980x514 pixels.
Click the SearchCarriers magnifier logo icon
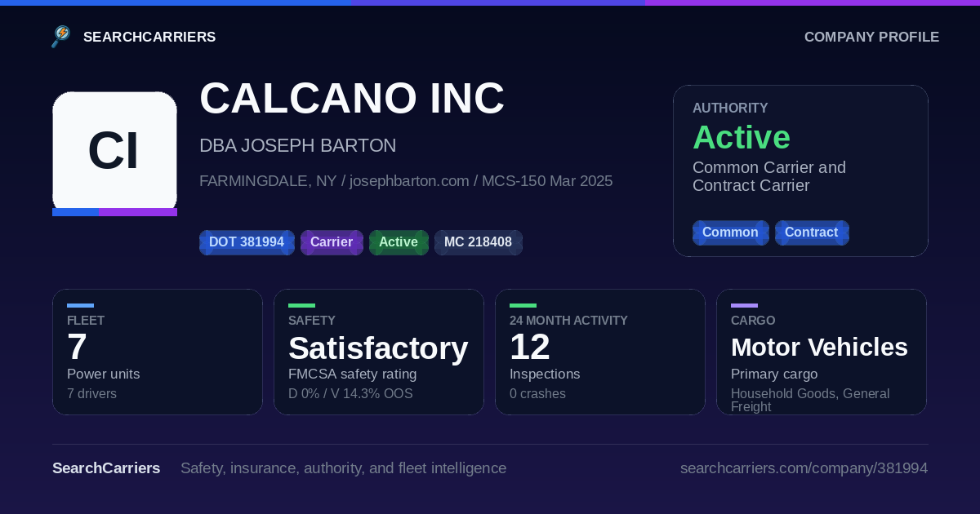pyautogui.click(x=61, y=37)
